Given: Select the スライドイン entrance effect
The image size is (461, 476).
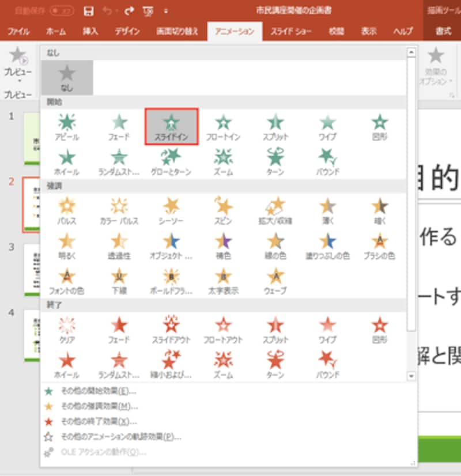Looking at the screenshot, I should click(172, 127).
